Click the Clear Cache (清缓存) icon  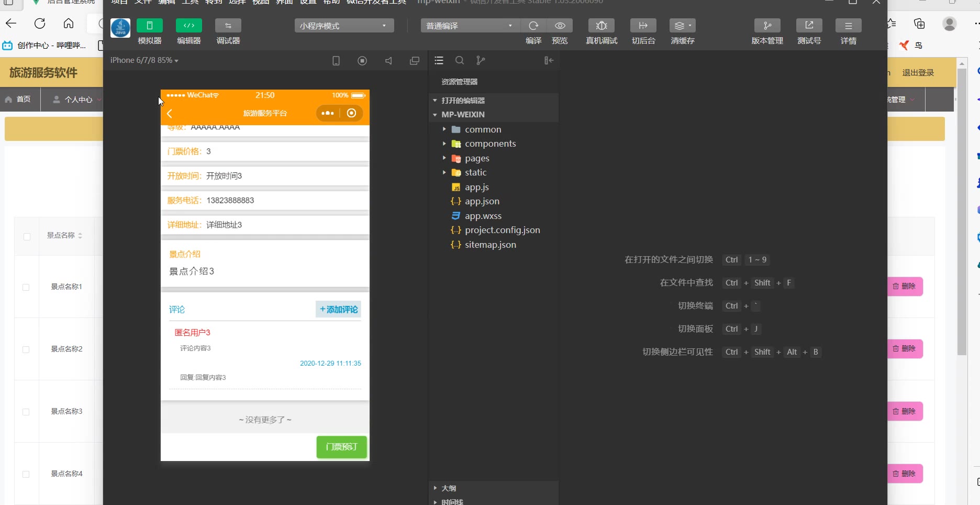(682, 26)
